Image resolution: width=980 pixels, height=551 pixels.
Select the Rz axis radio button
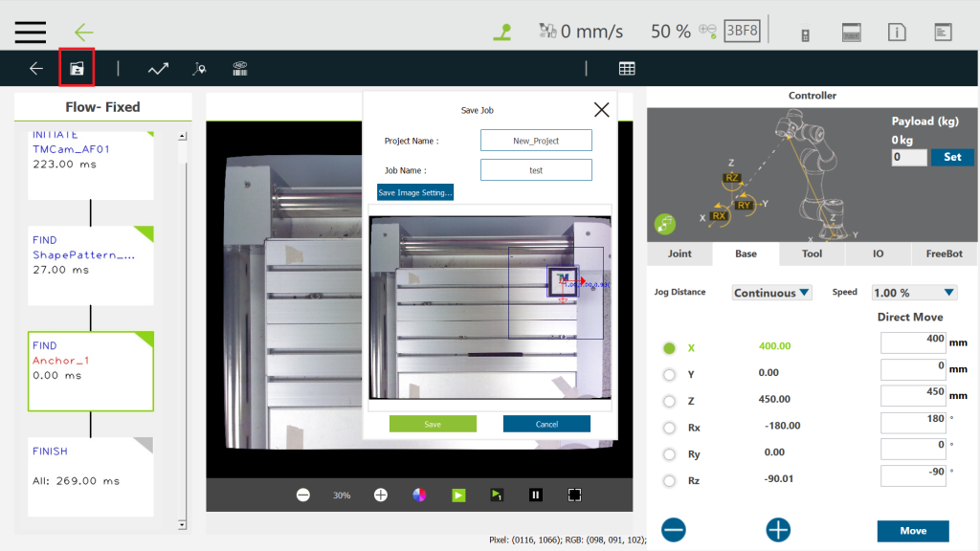click(669, 480)
